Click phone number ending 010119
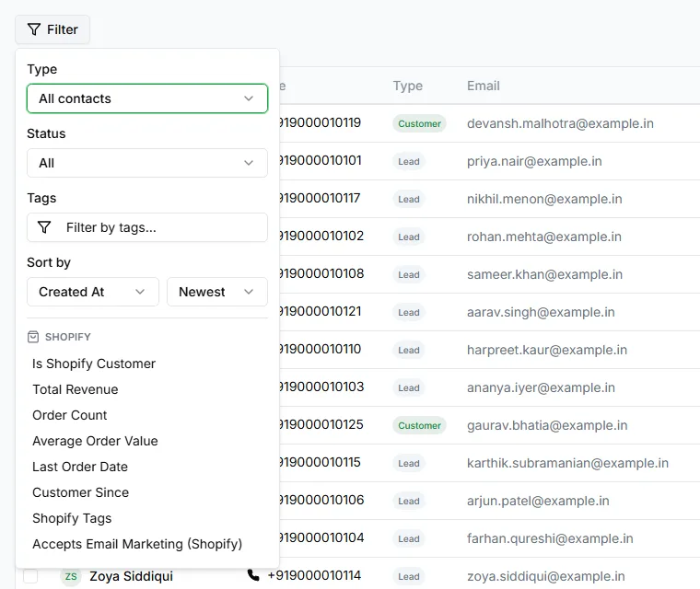The width and height of the screenshot is (700, 589). click(321, 122)
